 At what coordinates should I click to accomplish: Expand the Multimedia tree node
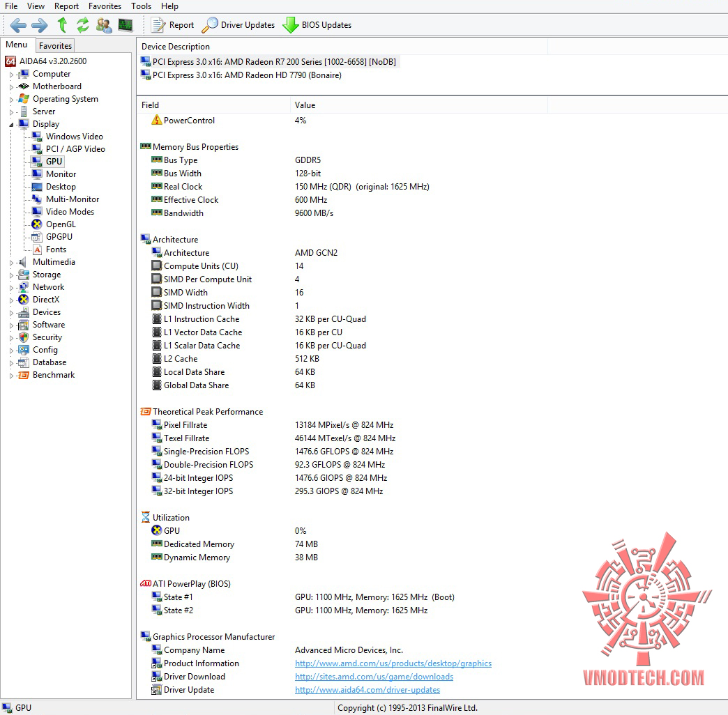pos(11,262)
